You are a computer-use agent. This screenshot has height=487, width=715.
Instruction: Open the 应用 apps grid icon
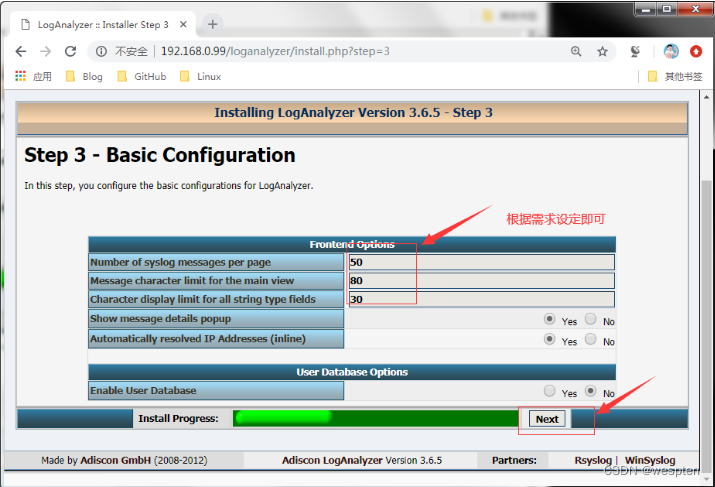(21, 76)
